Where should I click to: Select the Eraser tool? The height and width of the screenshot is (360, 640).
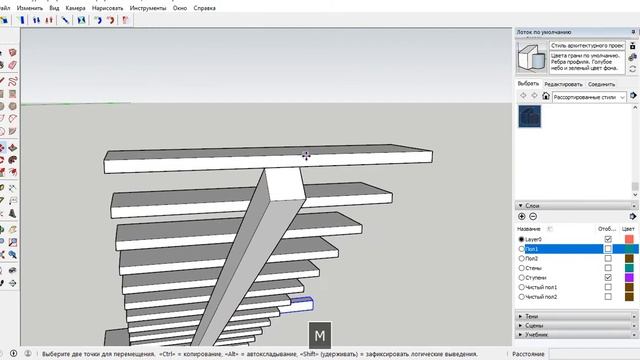pos(13,65)
